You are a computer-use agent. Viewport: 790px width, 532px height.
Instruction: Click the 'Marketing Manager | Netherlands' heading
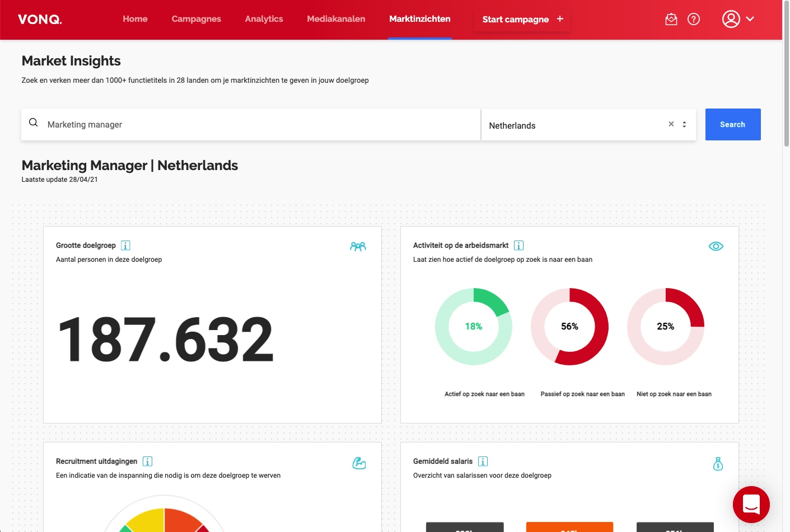tap(129, 166)
